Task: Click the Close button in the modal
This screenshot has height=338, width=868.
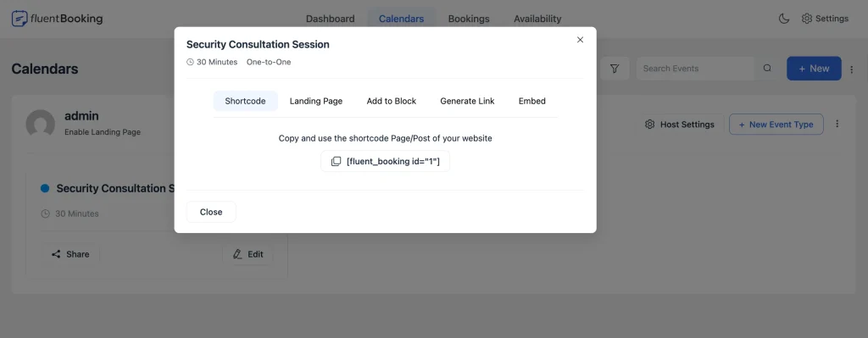Action: [211, 212]
